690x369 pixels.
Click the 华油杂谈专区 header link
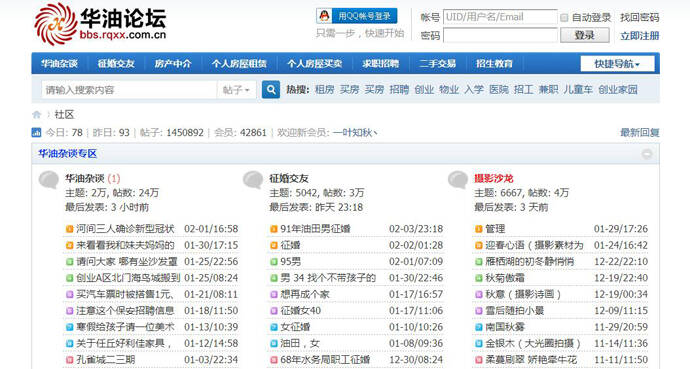(67, 153)
